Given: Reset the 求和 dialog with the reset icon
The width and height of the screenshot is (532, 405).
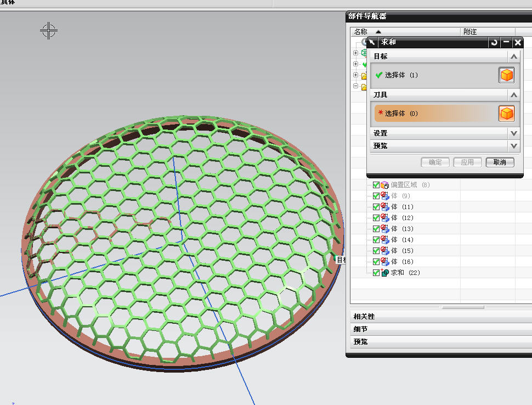Looking at the screenshot, I should [494, 42].
